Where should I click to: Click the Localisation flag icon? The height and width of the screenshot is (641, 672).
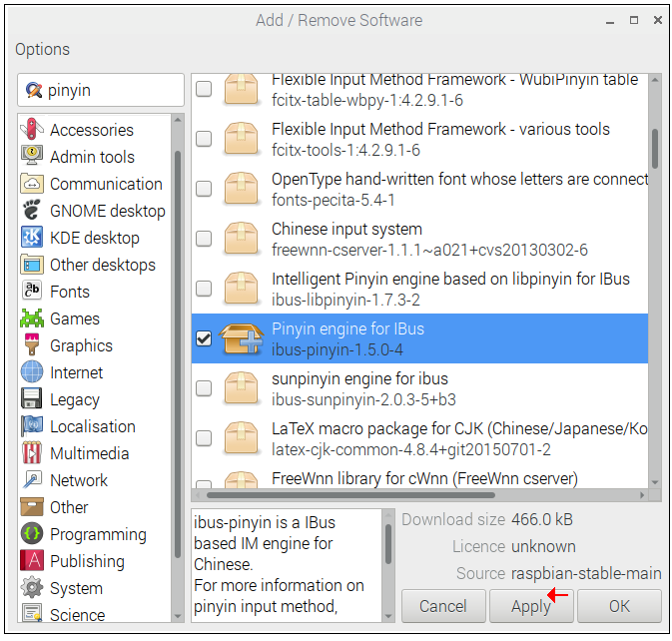coord(32,426)
